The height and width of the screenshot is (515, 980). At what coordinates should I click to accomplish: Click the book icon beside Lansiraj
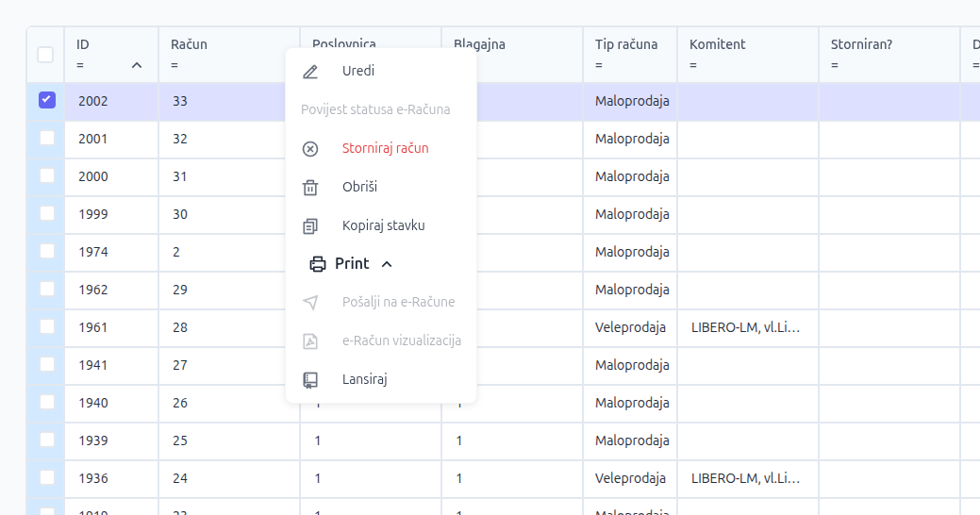point(310,380)
